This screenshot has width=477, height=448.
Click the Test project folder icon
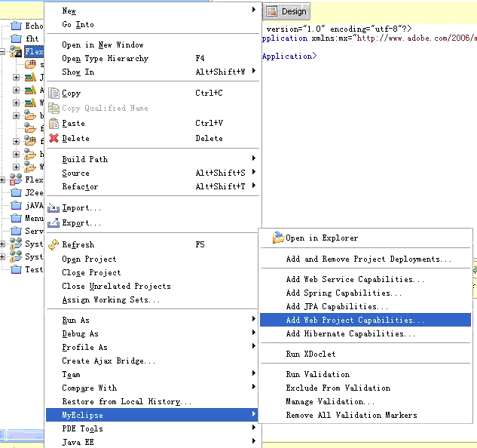[x=16, y=269]
